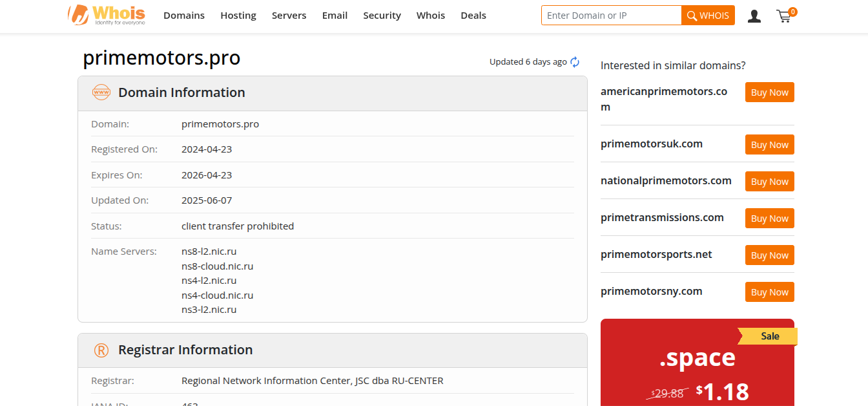Open the shopping cart icon

click(x=785, y=16)
